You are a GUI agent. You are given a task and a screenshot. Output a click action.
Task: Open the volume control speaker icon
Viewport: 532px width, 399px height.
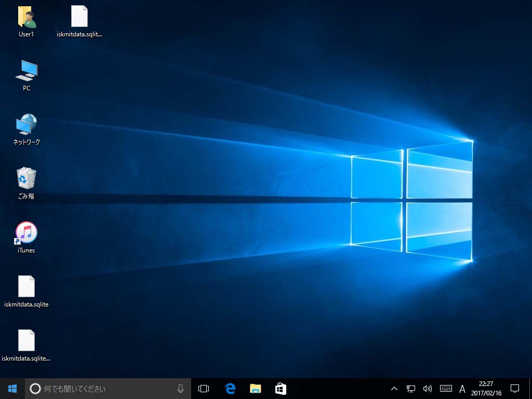(x=428, y=389)
